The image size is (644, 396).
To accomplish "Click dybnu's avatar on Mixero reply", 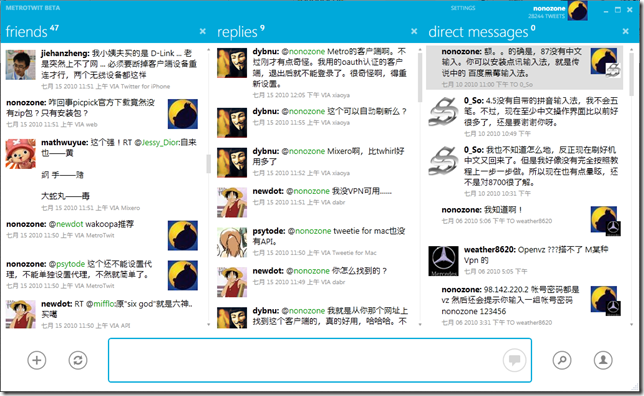I will point(232,162).
